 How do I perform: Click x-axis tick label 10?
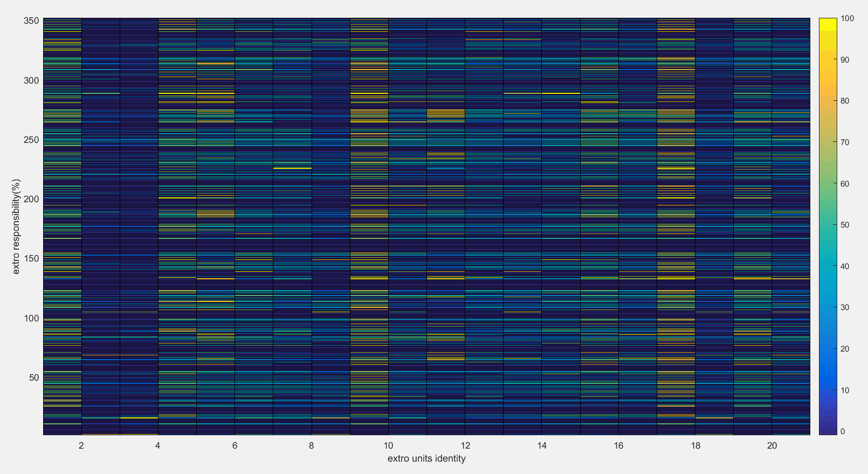click(x=388, y=445)
